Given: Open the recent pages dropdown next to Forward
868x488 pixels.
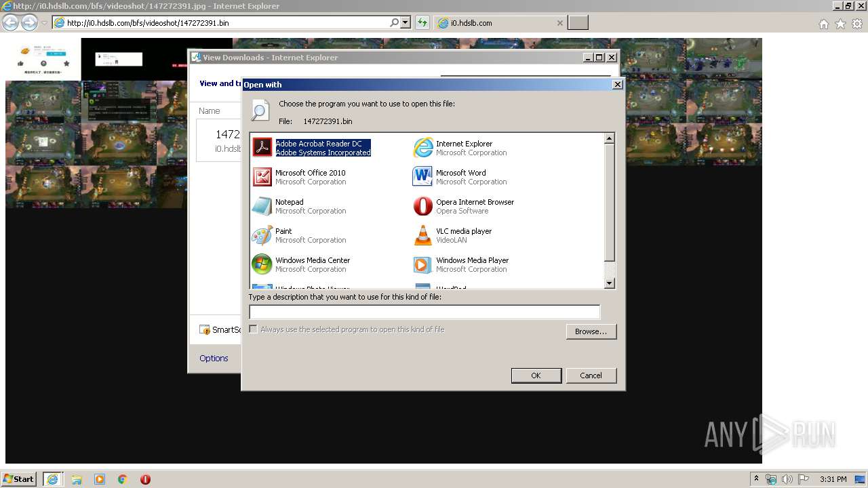Looking at the screenshot, I should [44, 22].
